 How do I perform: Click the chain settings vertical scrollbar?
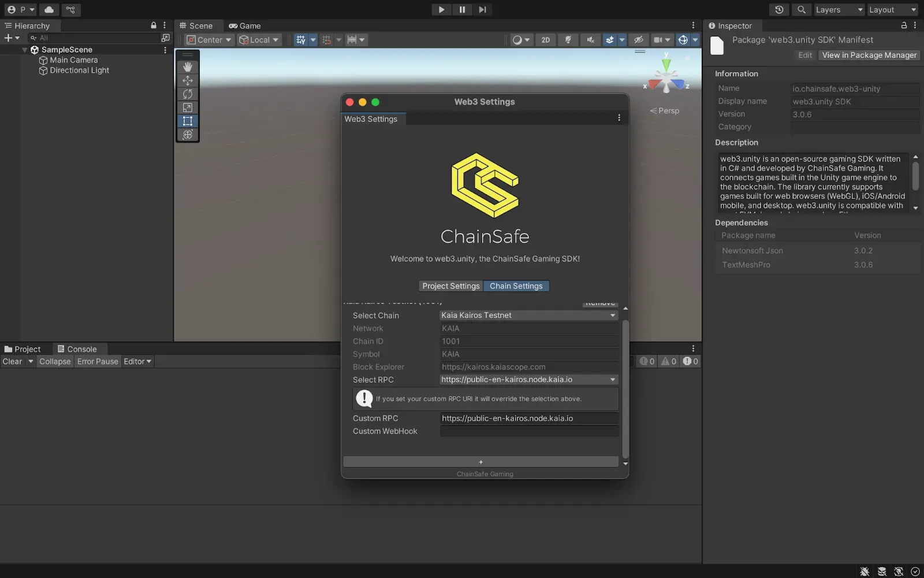(x=625, y=387)
